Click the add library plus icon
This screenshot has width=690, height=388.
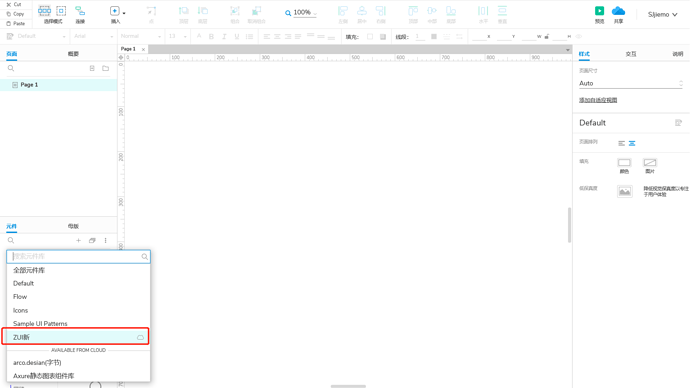point(78,240)
